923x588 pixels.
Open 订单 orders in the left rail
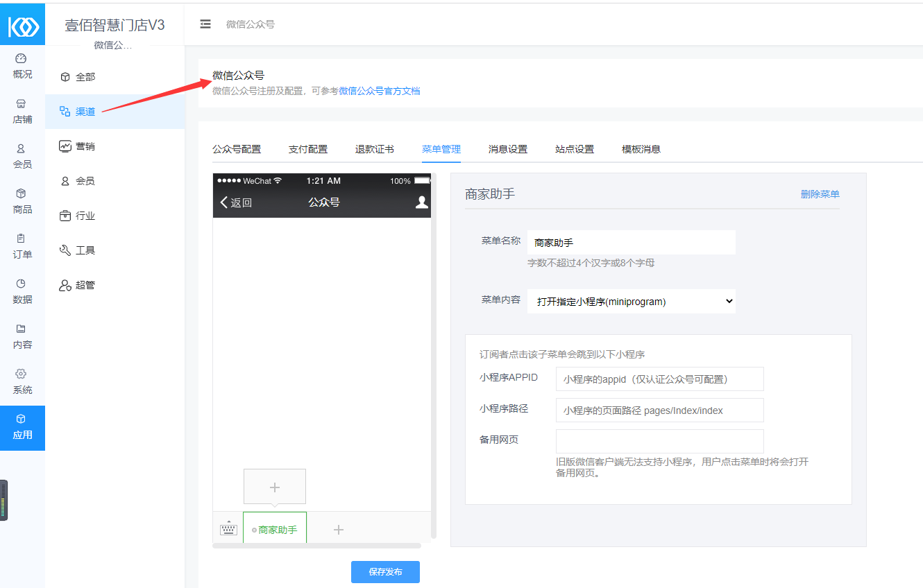pyautogui.click(x=22, y=247)
